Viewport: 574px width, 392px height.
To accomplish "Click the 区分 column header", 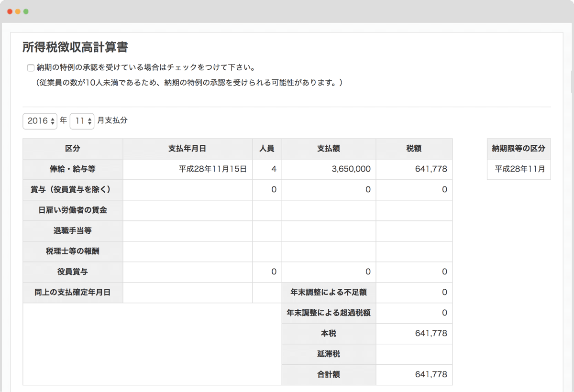I will (x=73, y=149).
